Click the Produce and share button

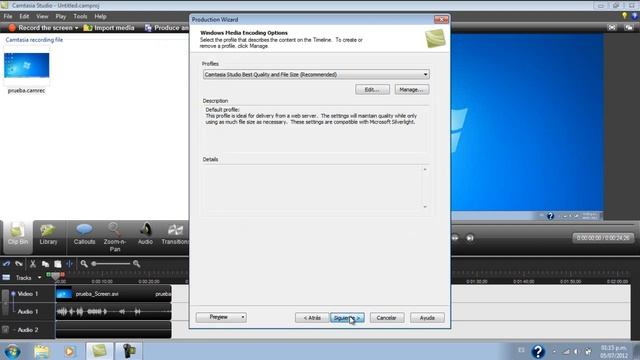tap(167, 28)
